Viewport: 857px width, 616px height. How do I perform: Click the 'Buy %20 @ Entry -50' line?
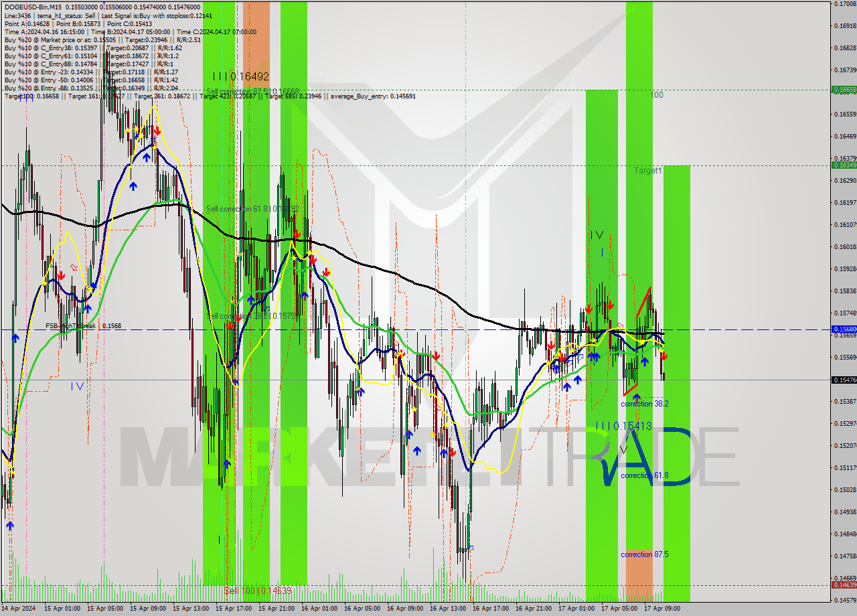(91, 80)
